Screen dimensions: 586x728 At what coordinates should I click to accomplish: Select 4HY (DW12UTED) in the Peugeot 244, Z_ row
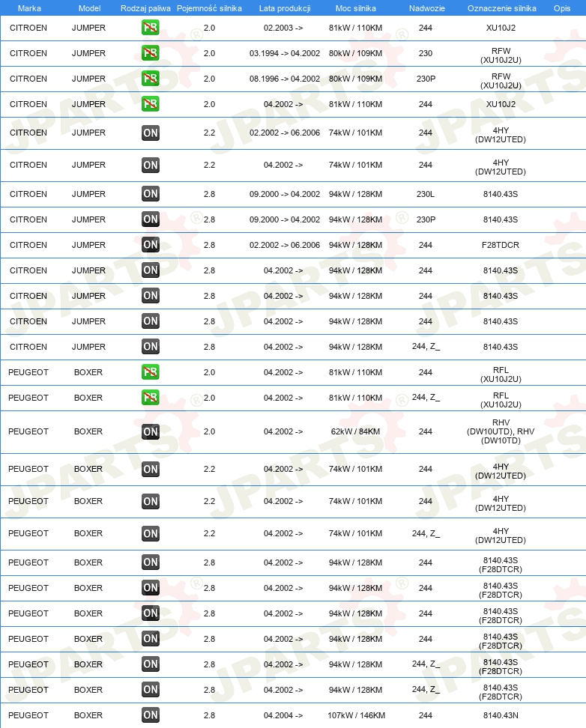coord(501,536)
